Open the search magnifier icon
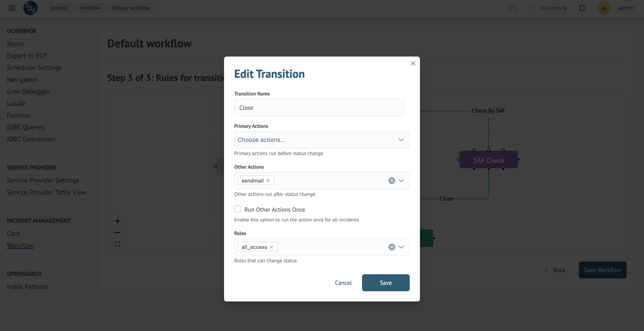This screenshot has width=644, height=331. [x=513, y=8]
